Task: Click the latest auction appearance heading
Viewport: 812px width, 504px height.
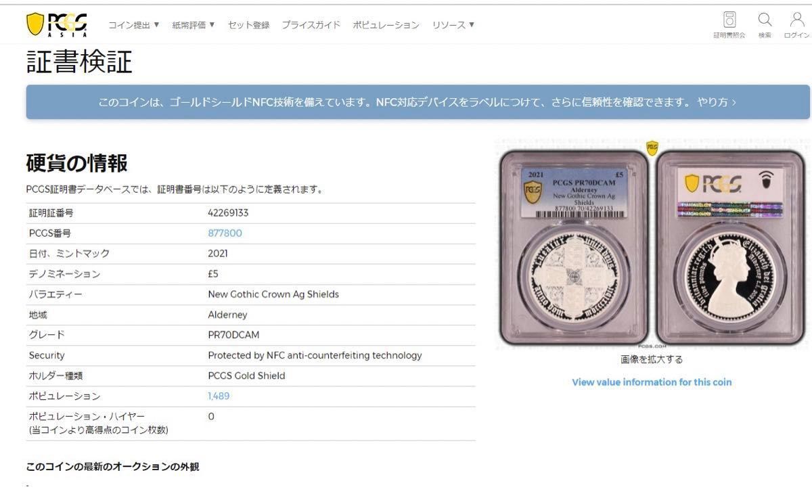Action: (x=112, y=467)
